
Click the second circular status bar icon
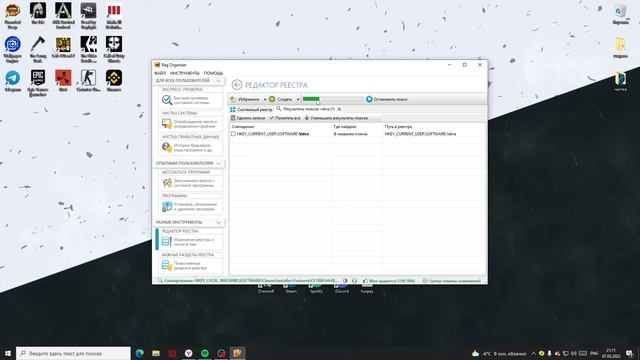point(354,281)
